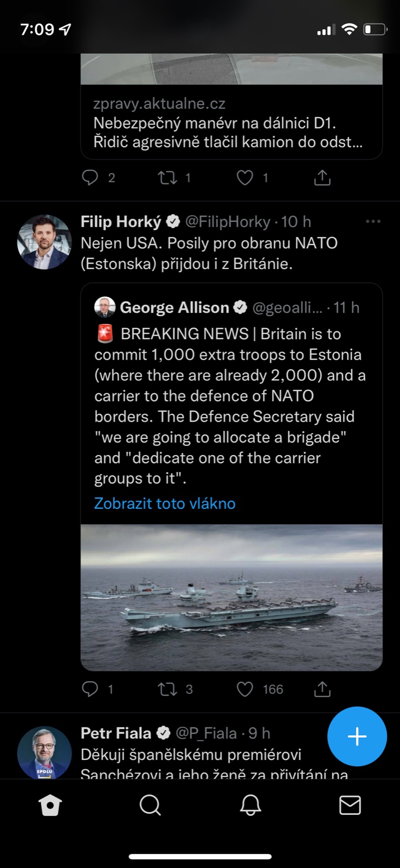Open George Allison's quoted tweet avatar

(105, 307)
